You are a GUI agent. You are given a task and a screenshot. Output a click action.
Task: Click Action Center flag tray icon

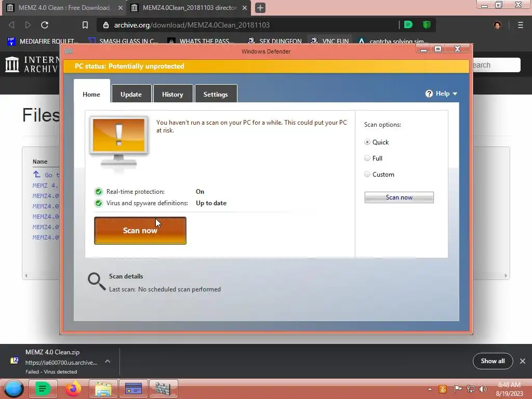pyautogui.click(x=458, y=389)
